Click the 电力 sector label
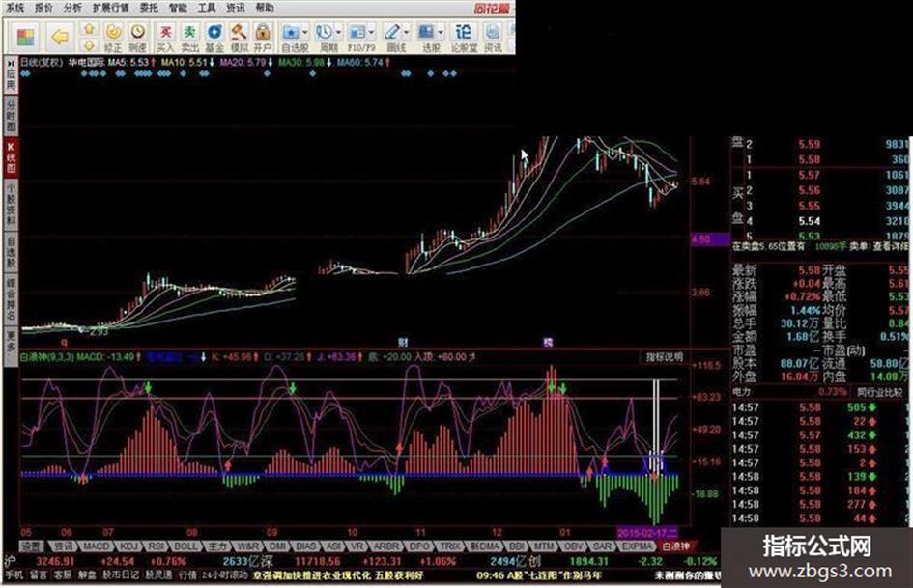913x588 pixels. 742,393
